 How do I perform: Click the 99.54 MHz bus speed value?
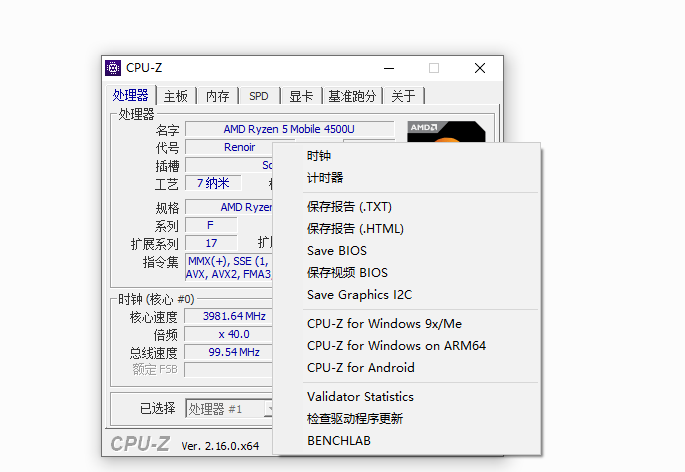point(229,352)
